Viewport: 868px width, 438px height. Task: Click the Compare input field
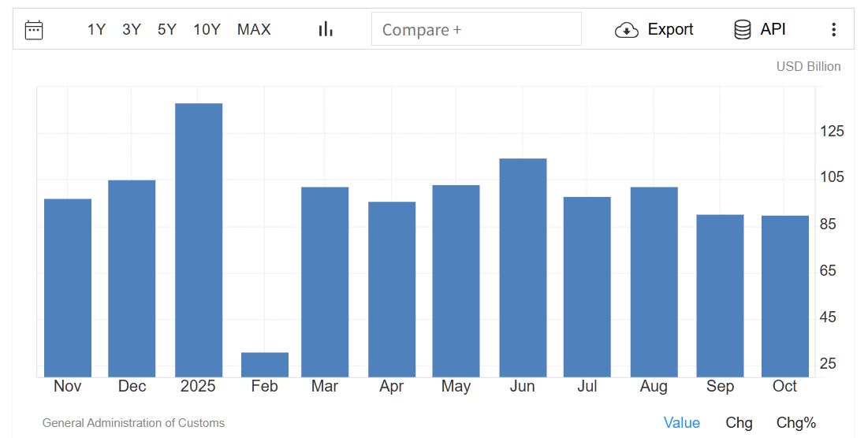[x=476, y=30]
